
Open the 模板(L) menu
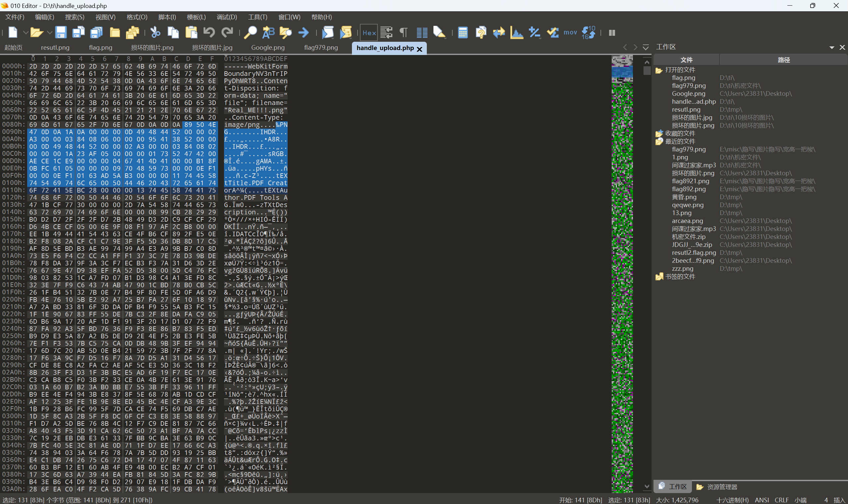point(196,17)
